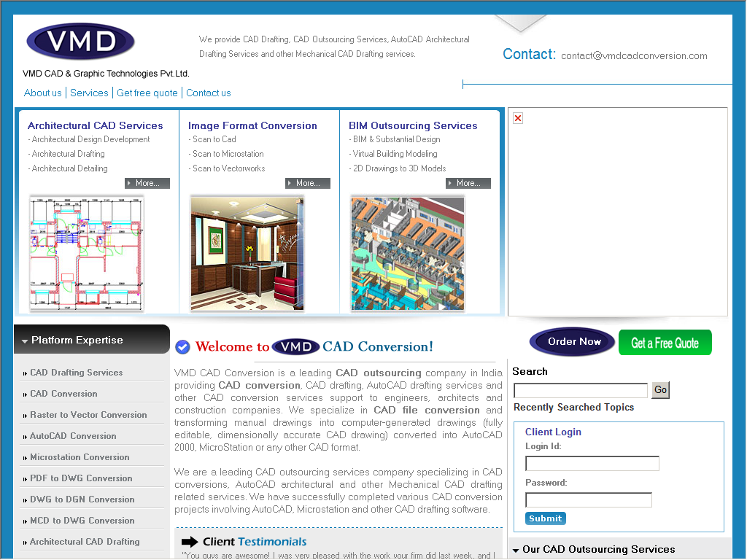Click More button under Architectural CAD Services
Image resolution: width=747 pixels, height=560 pixels.
(147, 183)
